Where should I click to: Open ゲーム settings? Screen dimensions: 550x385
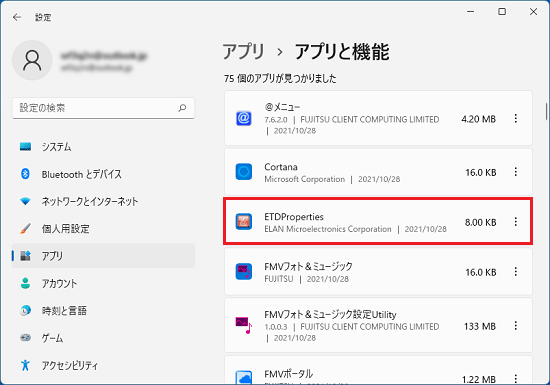point(103,338)
